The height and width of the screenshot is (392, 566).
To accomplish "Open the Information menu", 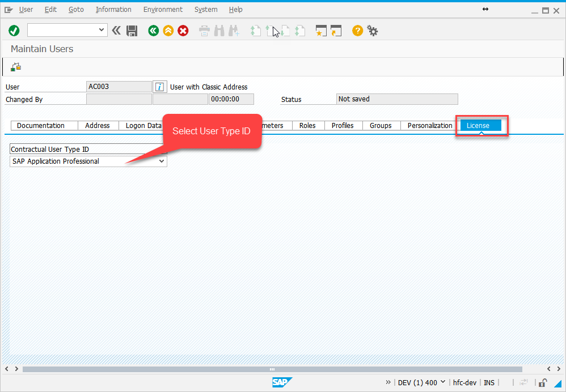I will pyautogui.click(x=113, y=10).
